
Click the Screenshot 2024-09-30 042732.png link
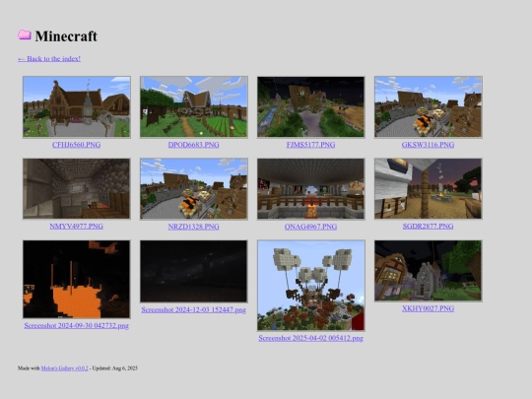(x=76, y=326)
